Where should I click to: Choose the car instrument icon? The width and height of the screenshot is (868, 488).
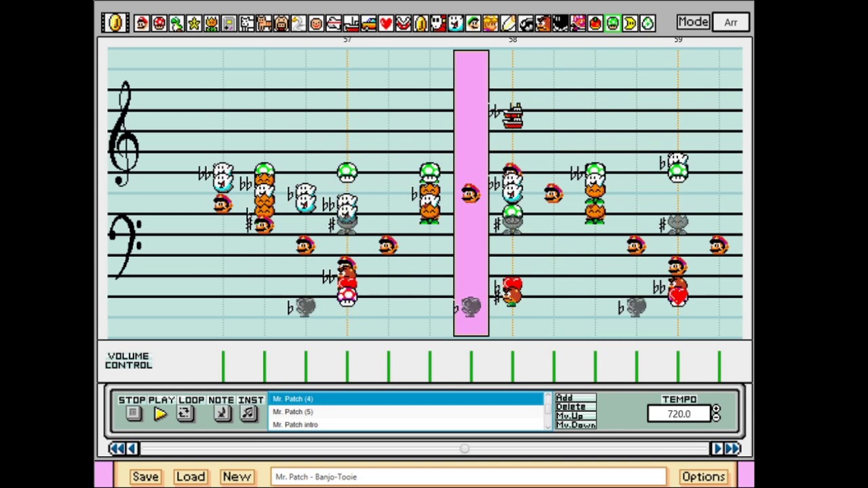(x=368, y=23)
